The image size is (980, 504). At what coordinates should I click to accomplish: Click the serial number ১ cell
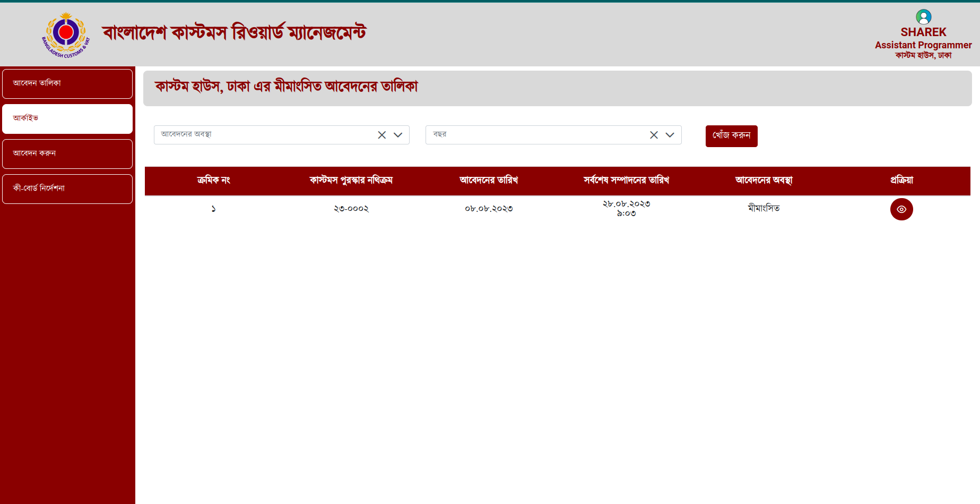click(213, 209)
